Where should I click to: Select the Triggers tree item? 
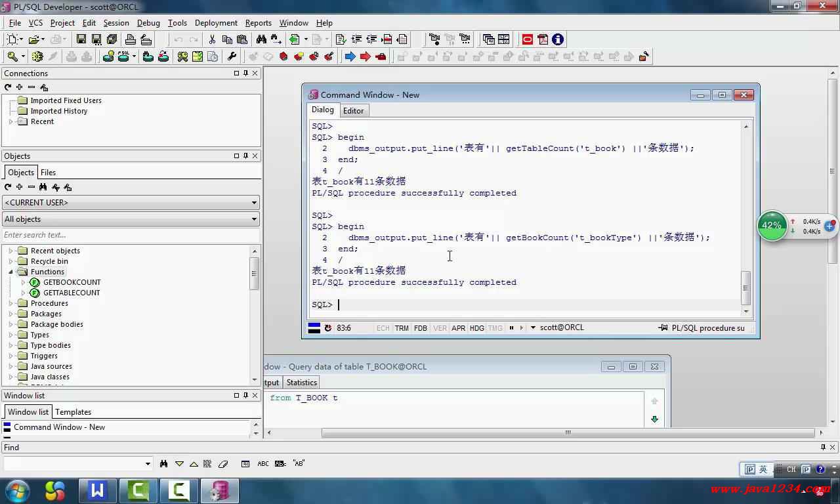[44, 356]
